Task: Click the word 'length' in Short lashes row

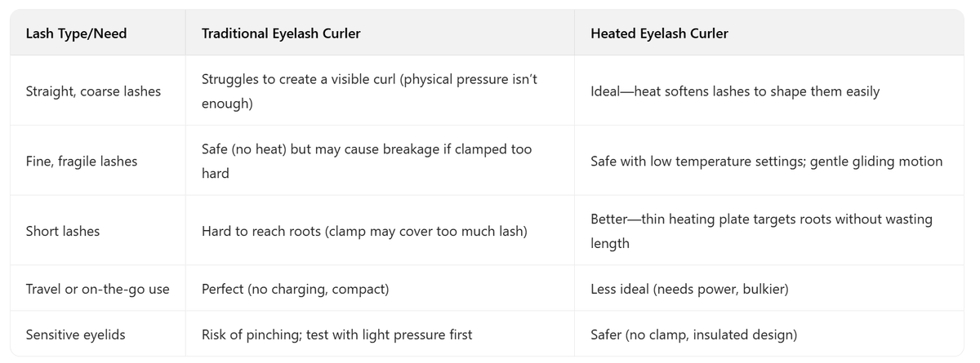Action: pyautogui.click(x=609, y=244)
